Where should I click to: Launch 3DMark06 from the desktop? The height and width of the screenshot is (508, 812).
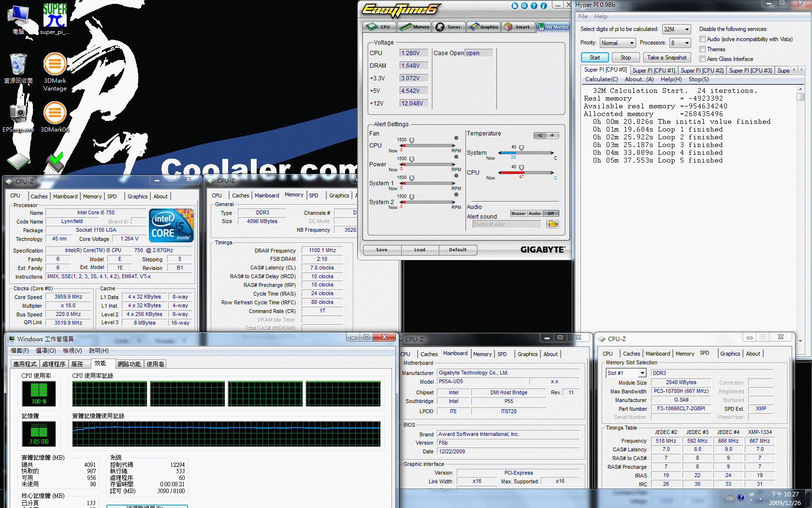pos(55,117)
